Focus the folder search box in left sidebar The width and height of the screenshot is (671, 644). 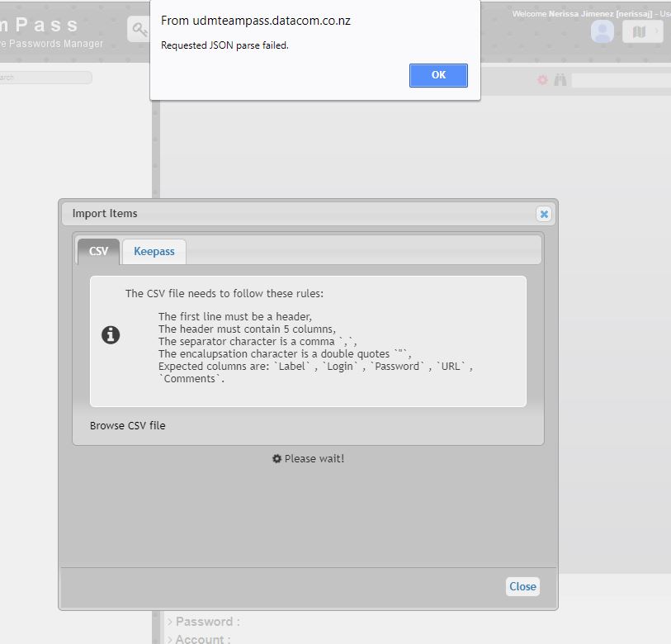tap(45, 78)
